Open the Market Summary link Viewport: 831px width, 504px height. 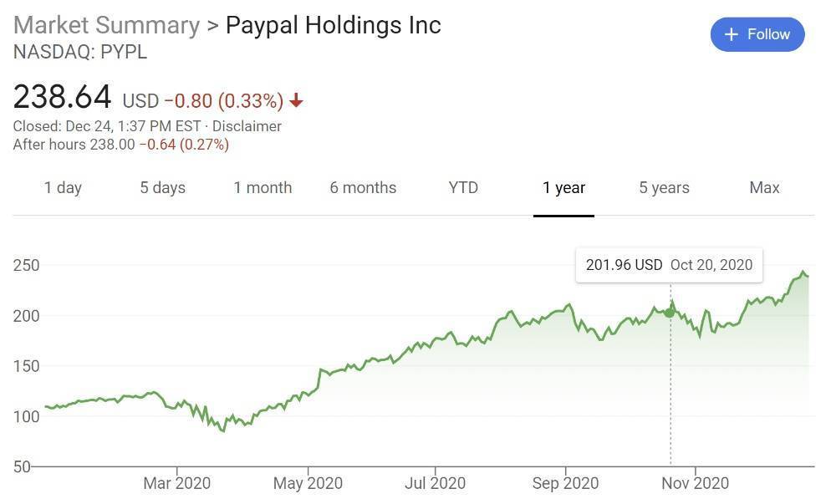tap(106, 25)
